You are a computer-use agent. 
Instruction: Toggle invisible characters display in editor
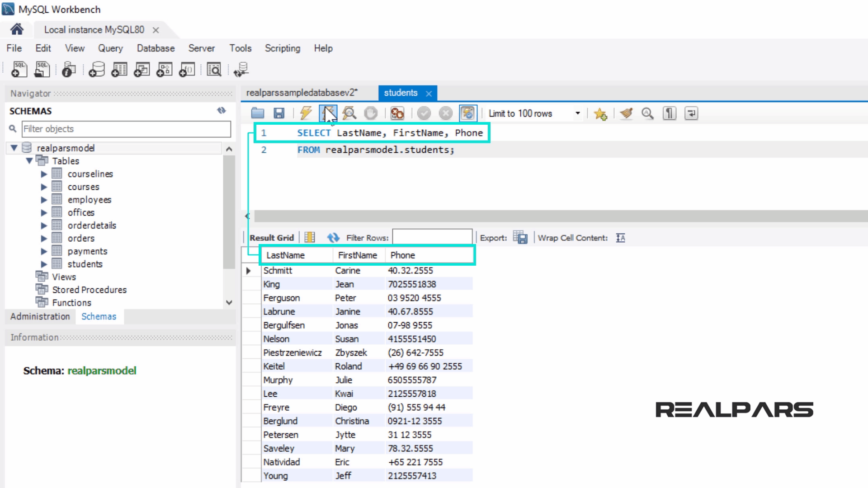click(x=670, y=113)
